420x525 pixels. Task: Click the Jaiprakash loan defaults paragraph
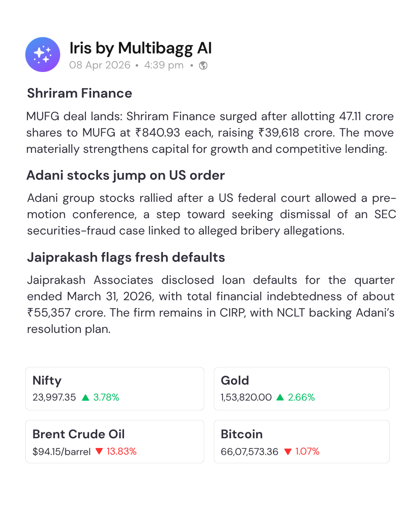tap(210, 304)
